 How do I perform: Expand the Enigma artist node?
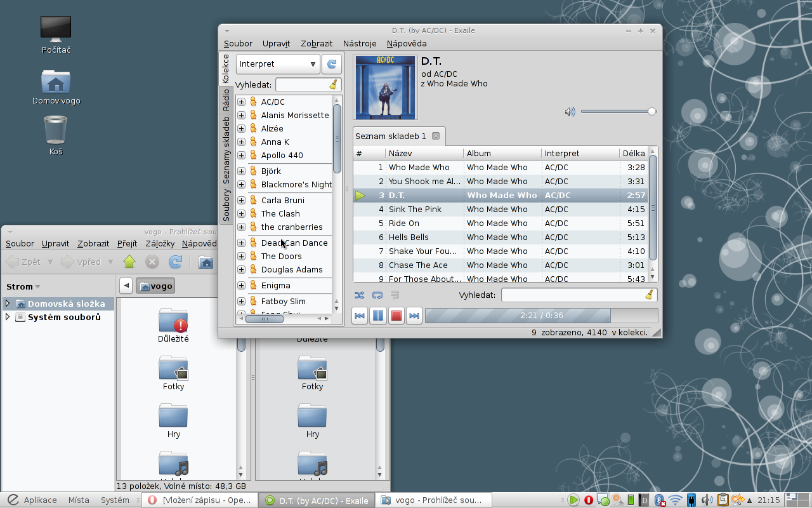click(242, 286)
